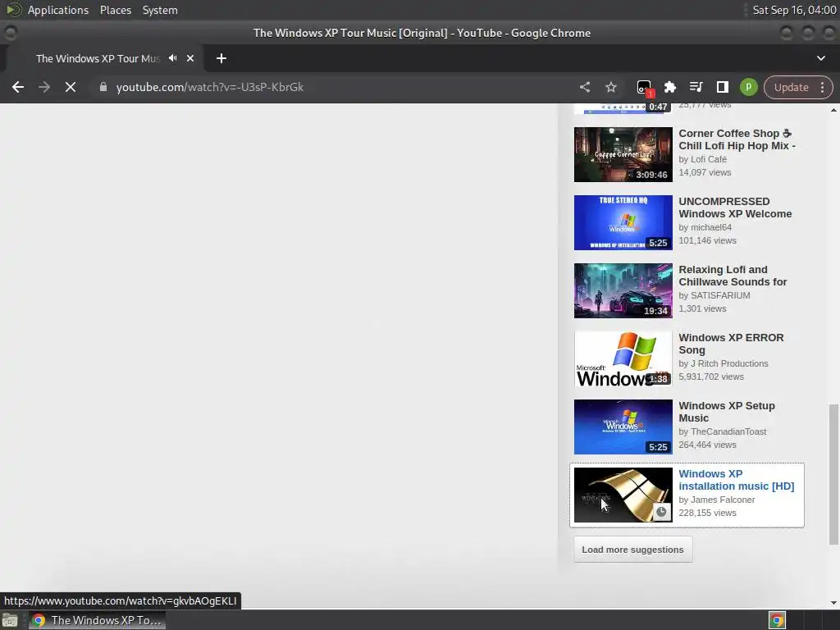
Task: Click the Update button
Action: 791,87
